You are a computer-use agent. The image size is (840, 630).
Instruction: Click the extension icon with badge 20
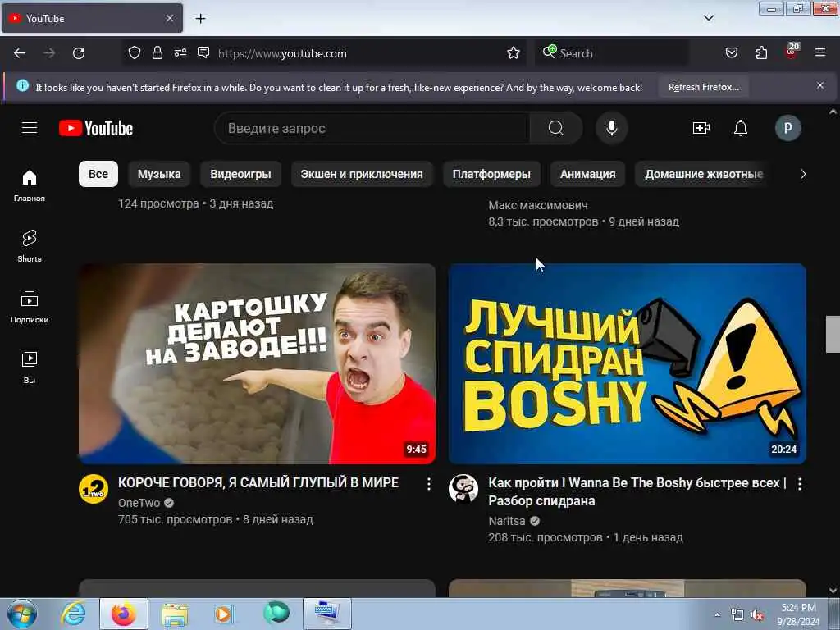click(x=792, y=52)
